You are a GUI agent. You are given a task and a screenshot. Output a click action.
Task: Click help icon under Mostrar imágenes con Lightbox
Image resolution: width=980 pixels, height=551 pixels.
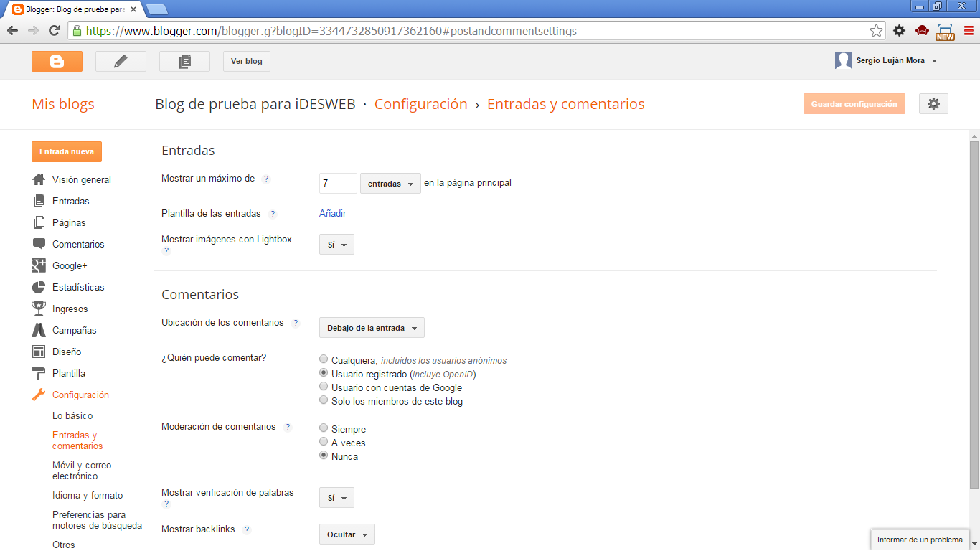[166, 250]
